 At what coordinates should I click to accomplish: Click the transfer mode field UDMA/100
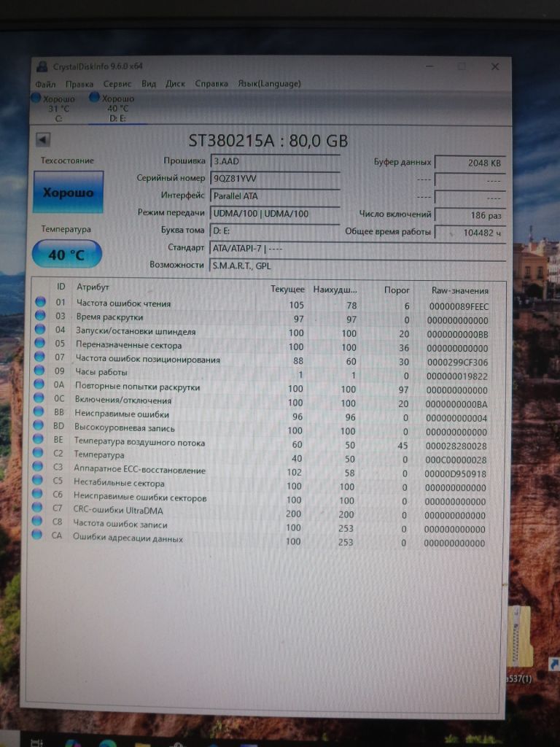point(275,214)
